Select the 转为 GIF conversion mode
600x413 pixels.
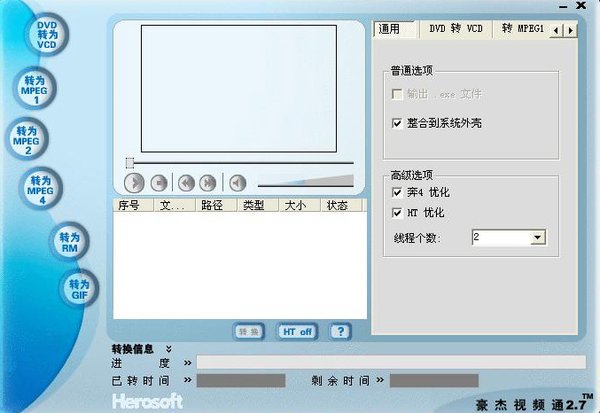click(x=79, y=289)
